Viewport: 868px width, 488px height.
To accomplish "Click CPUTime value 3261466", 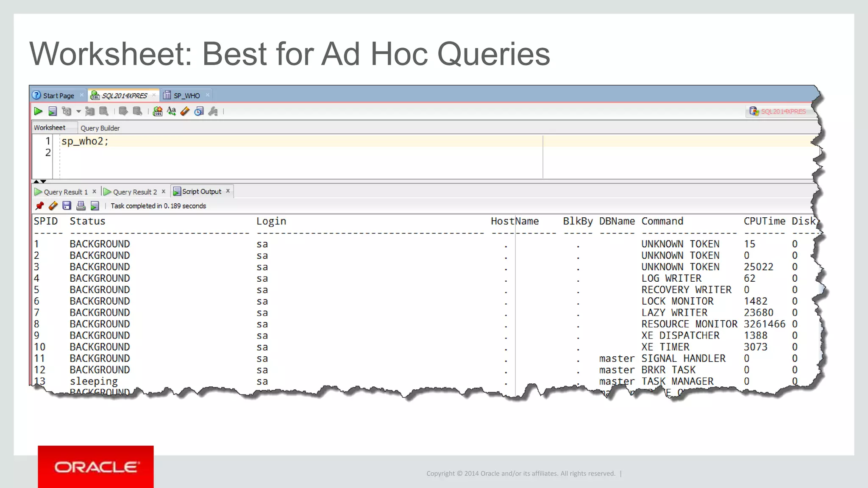I will point(765,324).
